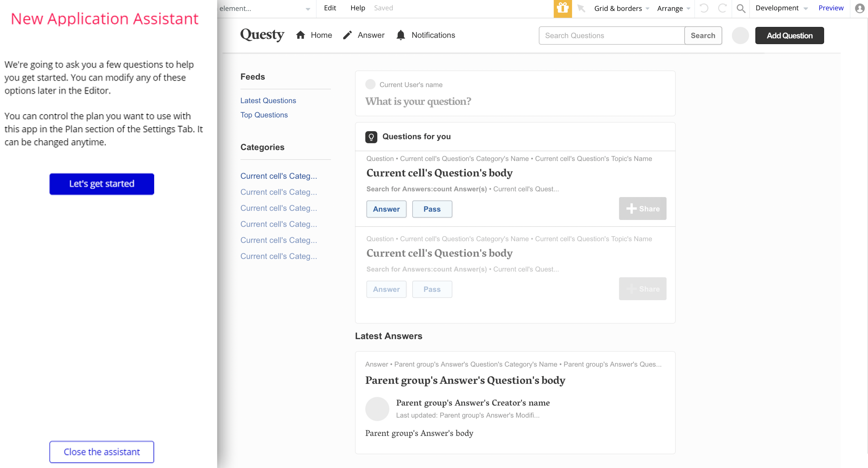Click Close the assistant button
The image size is (868, 468).
point(101,451)
